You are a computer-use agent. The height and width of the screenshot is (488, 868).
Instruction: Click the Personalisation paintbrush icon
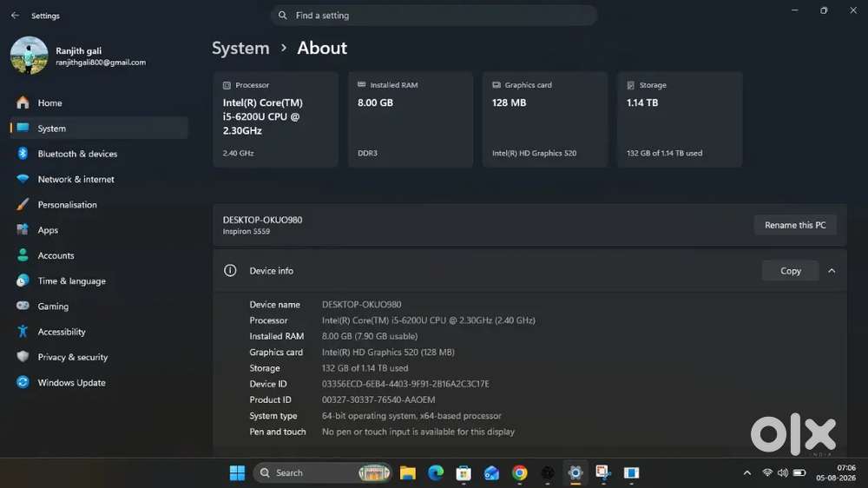pos(23,204)
